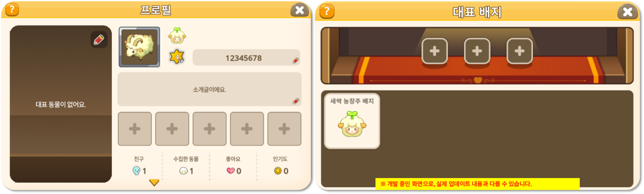Open the help icon in the 대표 배지 window
The image size is (644, 194).
click(327, 12)
